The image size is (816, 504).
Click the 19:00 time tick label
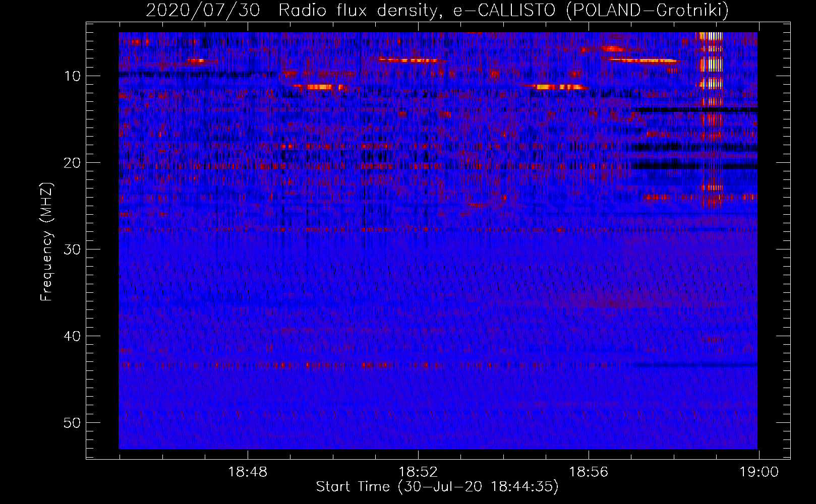(759, 472)
